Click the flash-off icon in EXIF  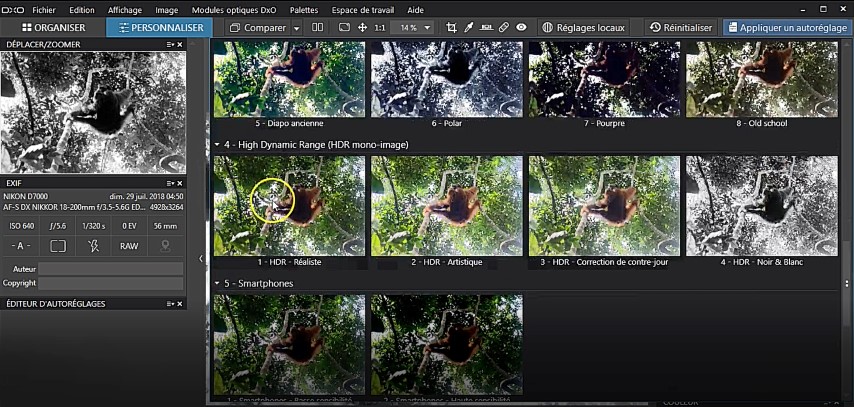93,246
